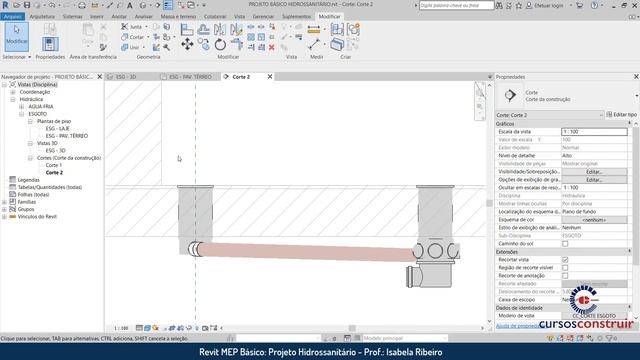The height and width of the screenshot is (360, 640).
Task: Open the Corte: Corte 2 instance dropdown
Action: click(549, 115)
